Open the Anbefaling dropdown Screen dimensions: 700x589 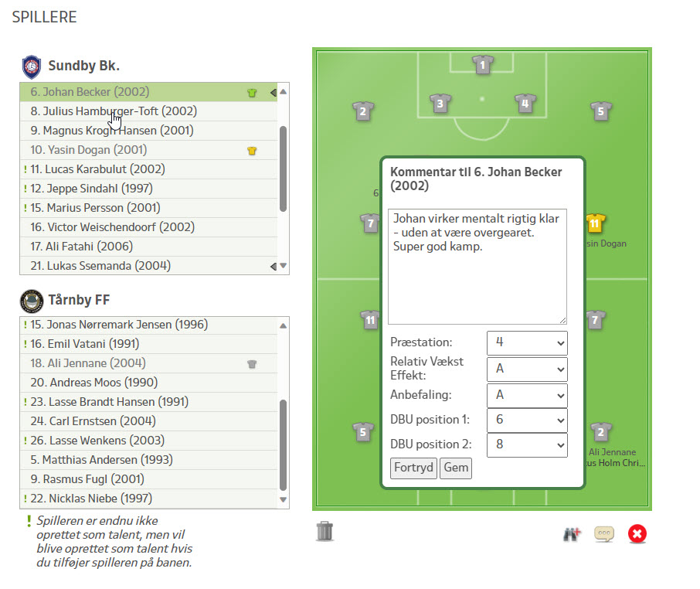[x=527, y=396]
